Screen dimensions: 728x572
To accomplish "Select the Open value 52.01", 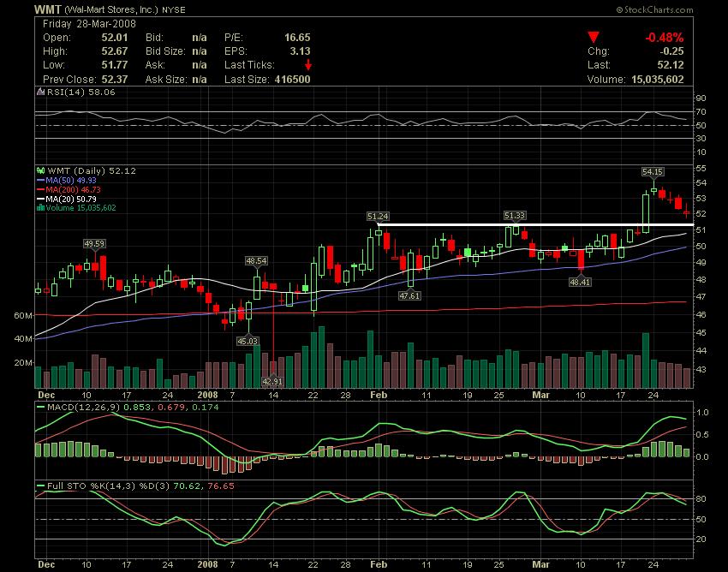I will 115,38.
